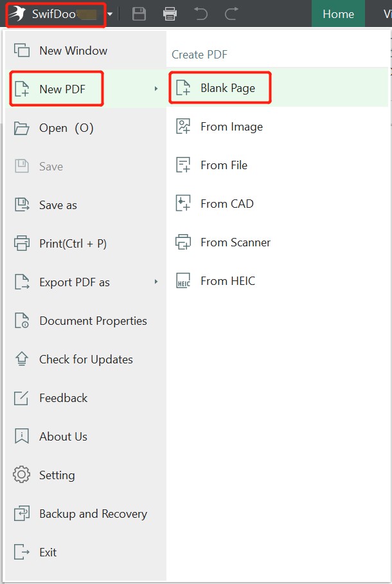This screenshot has width=392, height=584.
Task: Create a PDF From CAD
Action: pos(226,204)
